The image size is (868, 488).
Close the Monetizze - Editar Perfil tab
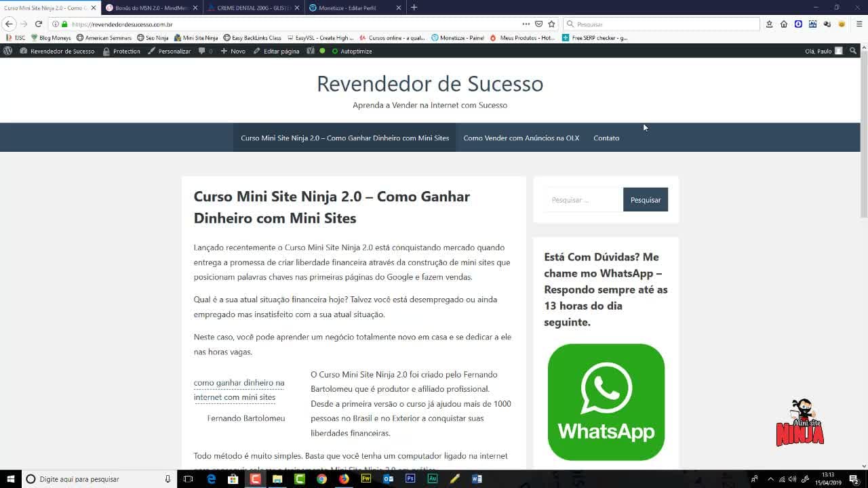pyautogui.click(x=398, y=7)
